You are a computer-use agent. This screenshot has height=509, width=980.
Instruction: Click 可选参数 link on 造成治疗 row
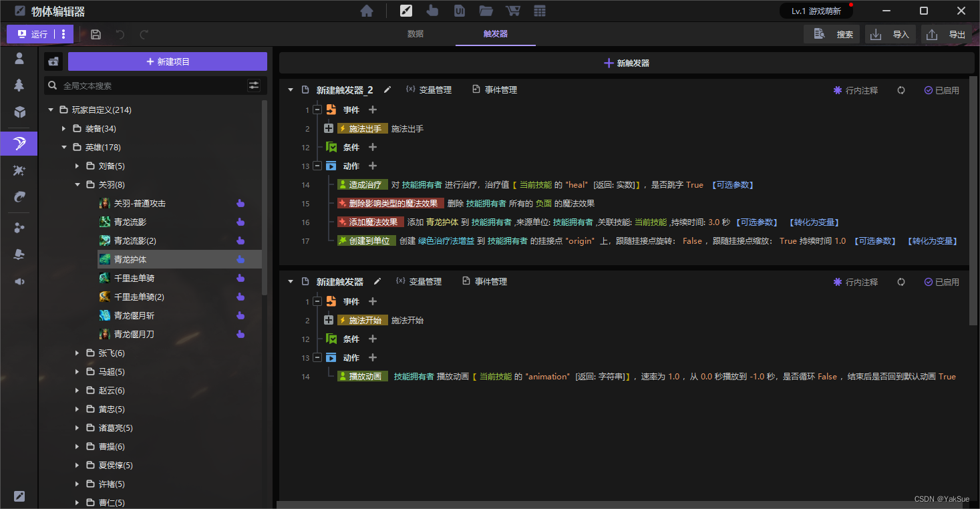pos(732,184)
